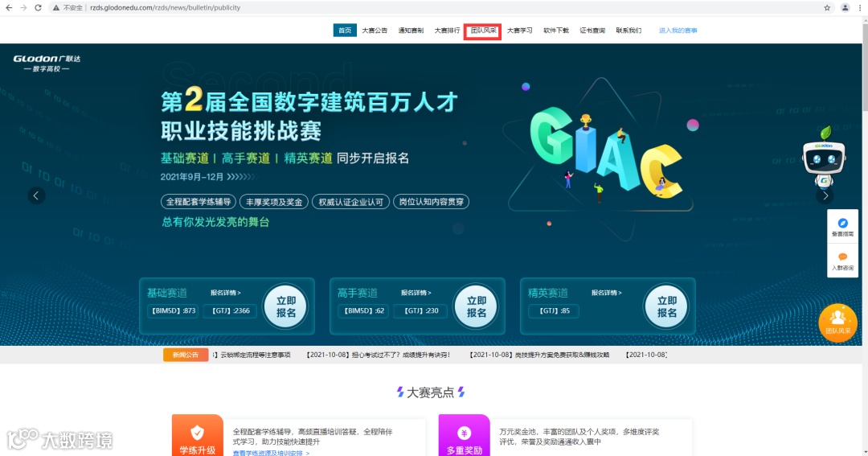The height and width of the screenshot is (456, 868).
Task: Click the 进入我的赛事 link
Action: click(x=678, y=31)
